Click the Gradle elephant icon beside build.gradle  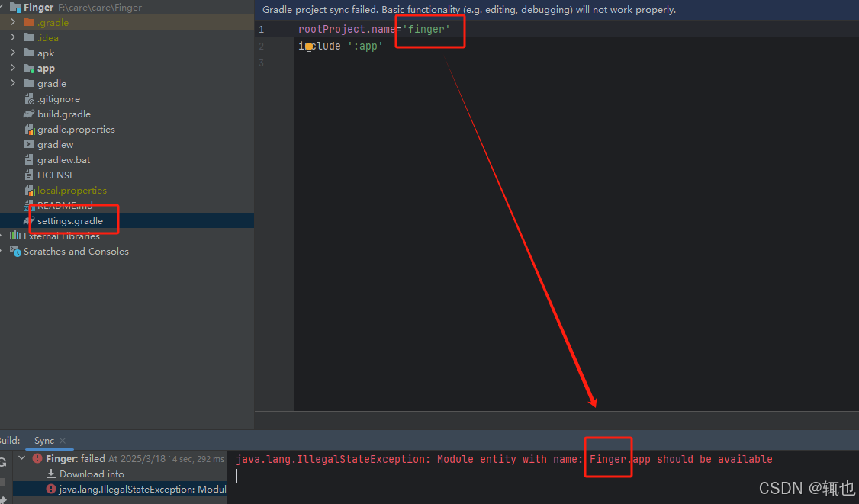coord(29,114)
